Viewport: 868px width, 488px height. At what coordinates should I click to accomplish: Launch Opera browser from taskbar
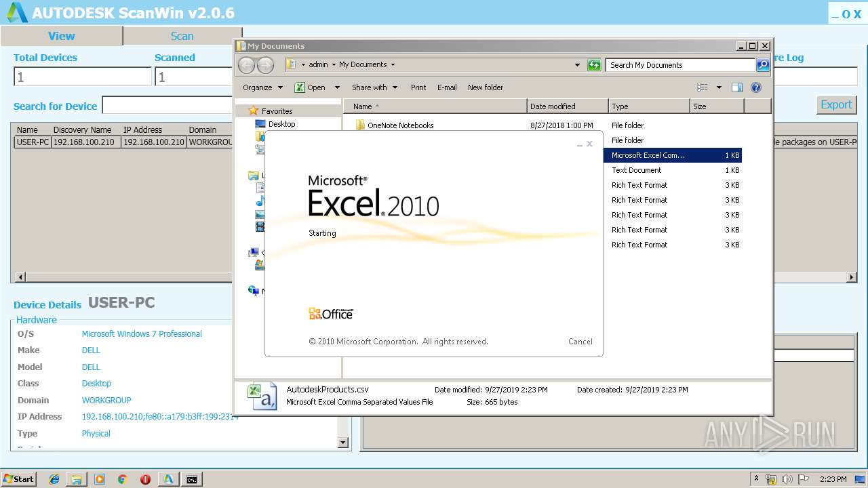point(145,479)
